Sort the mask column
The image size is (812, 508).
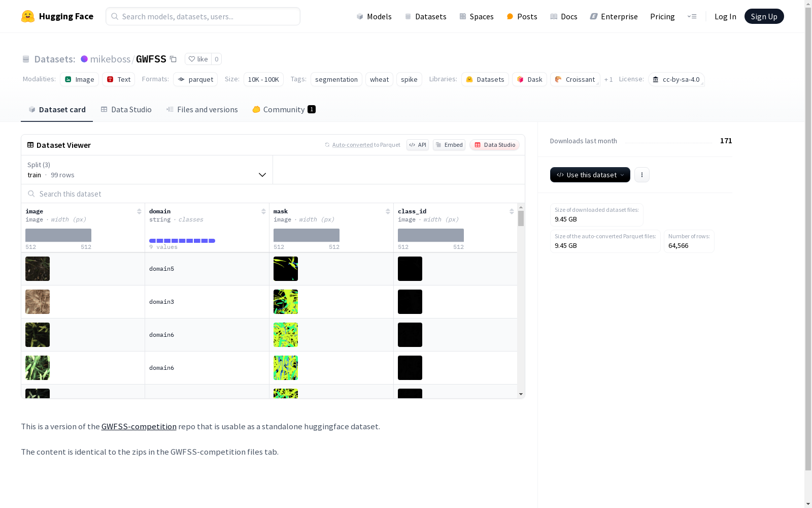click(x=388, y=211)
